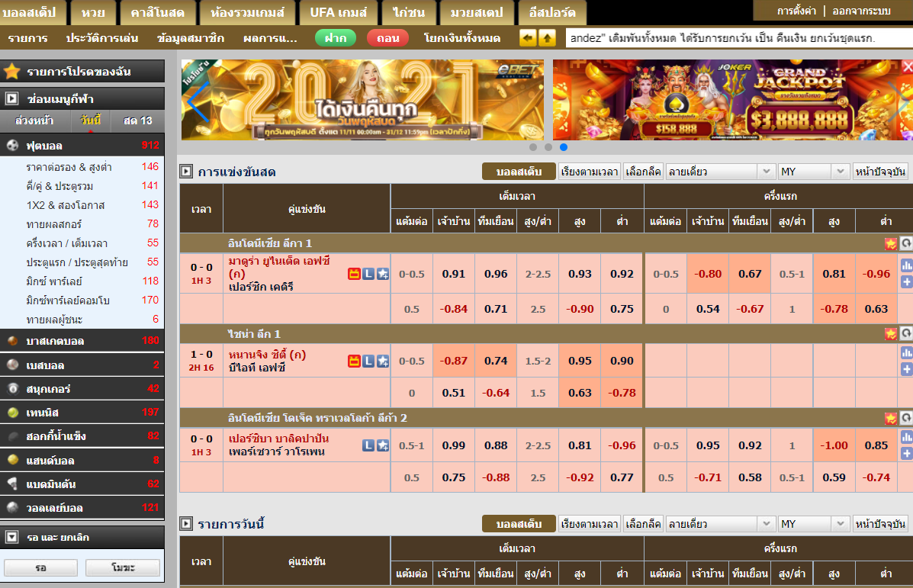The image size is (913, 588).
Task: Open the eBET 2021 promotion banner
Action: point(362,100)
